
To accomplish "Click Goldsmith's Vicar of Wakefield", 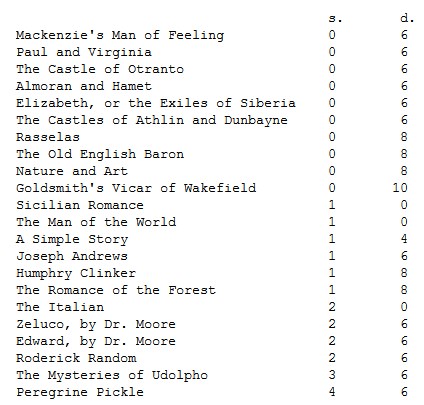I will [x=136, y=188].
